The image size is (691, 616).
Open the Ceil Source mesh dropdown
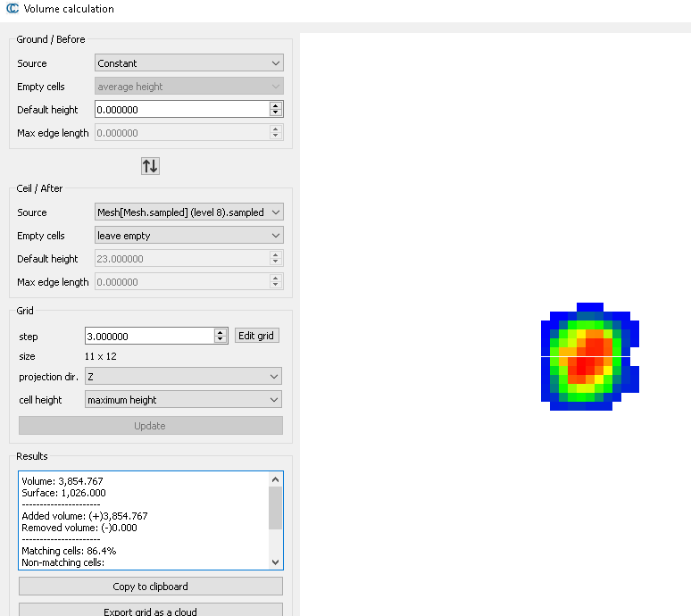188,212
